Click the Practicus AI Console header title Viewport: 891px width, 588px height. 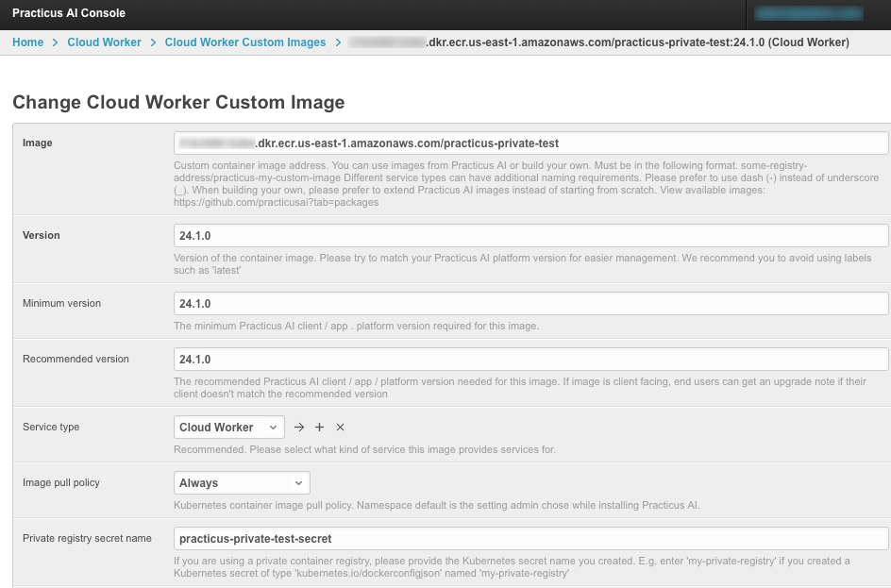coord(69,13)
